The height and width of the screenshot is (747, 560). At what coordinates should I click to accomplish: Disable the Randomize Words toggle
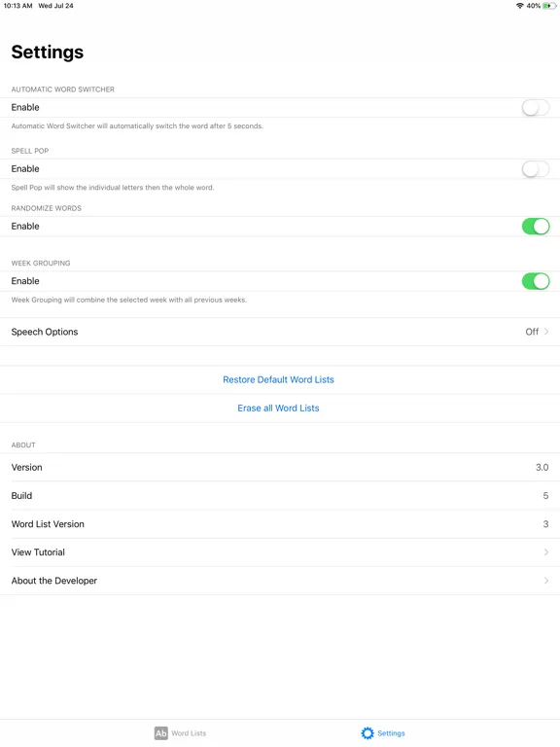[536, 227]
